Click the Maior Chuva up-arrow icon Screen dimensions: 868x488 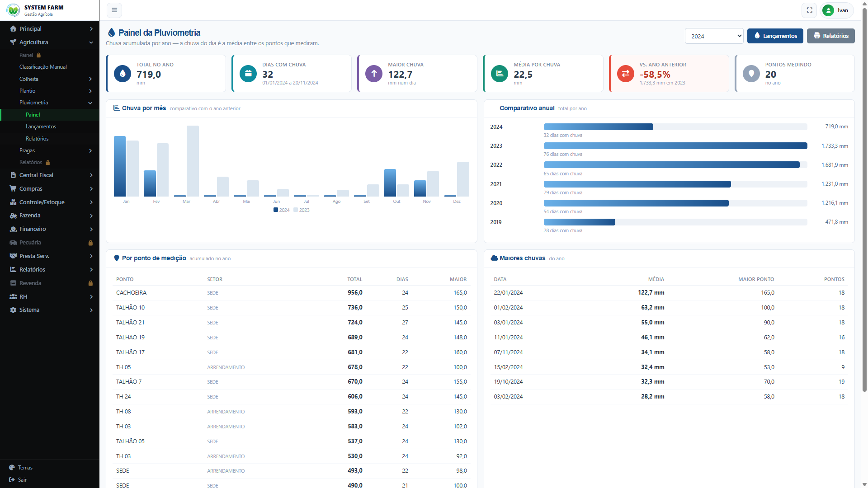(x=374, y=74)
